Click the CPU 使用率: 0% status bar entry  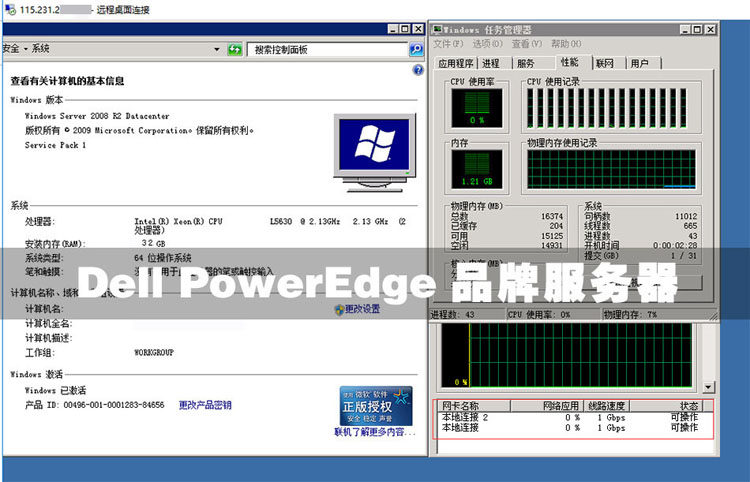click(553, 315)
